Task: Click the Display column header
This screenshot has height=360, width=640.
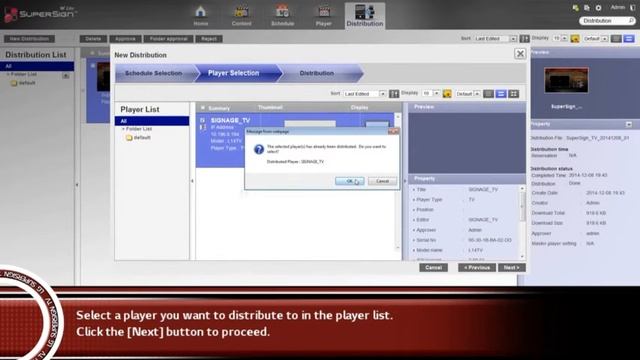Action: 359,107
